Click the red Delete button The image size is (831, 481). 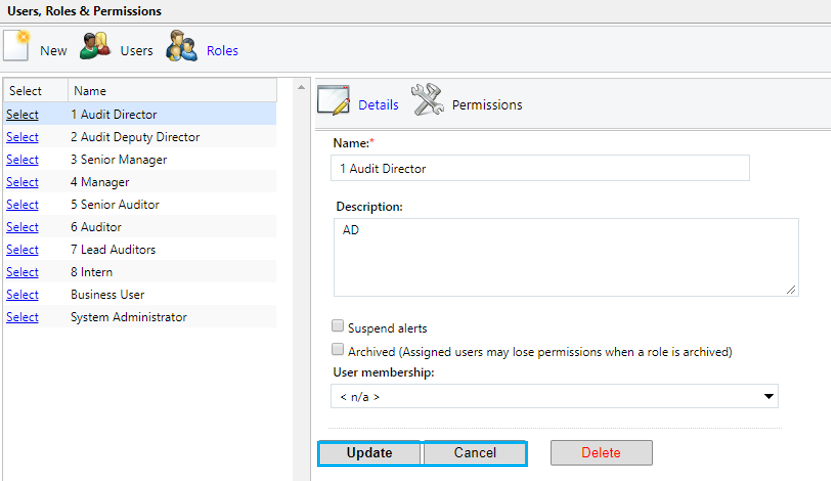[x=601, y=453]
